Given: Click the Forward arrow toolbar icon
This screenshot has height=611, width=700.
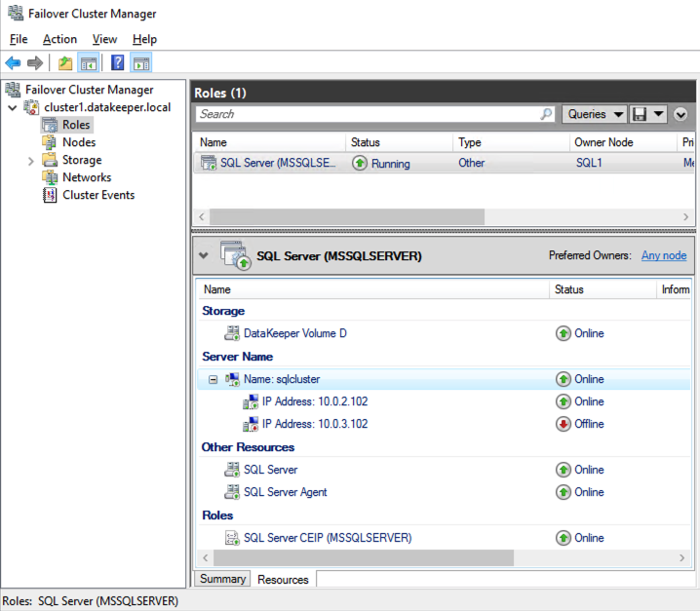Looking at the screenshot, I should pos(35,63).
